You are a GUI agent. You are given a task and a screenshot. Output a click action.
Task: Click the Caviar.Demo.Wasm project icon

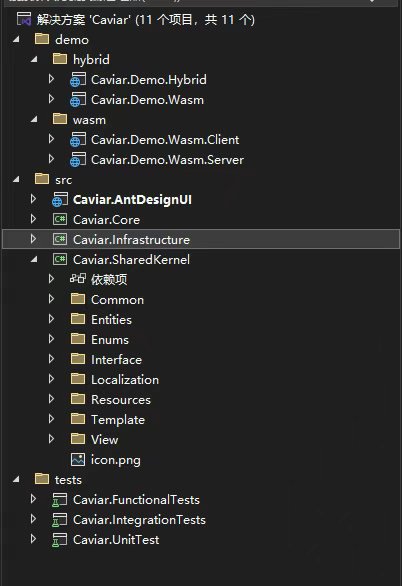coord(78,99)
